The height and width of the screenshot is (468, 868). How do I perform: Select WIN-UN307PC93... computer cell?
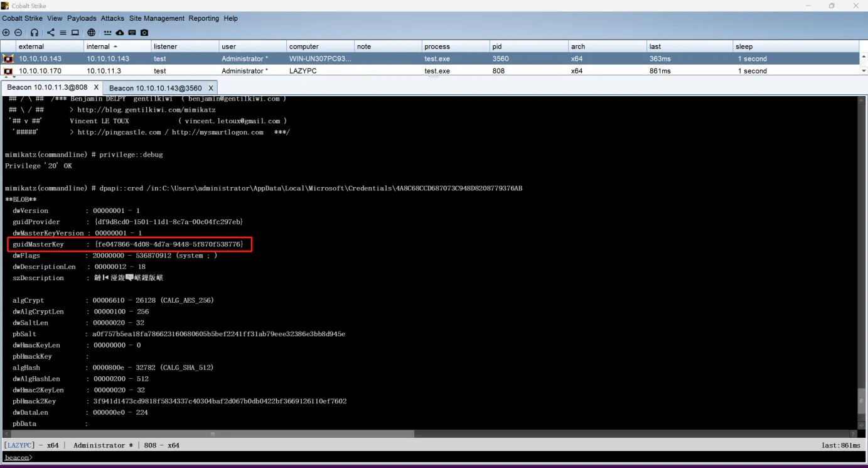(320, 58)
